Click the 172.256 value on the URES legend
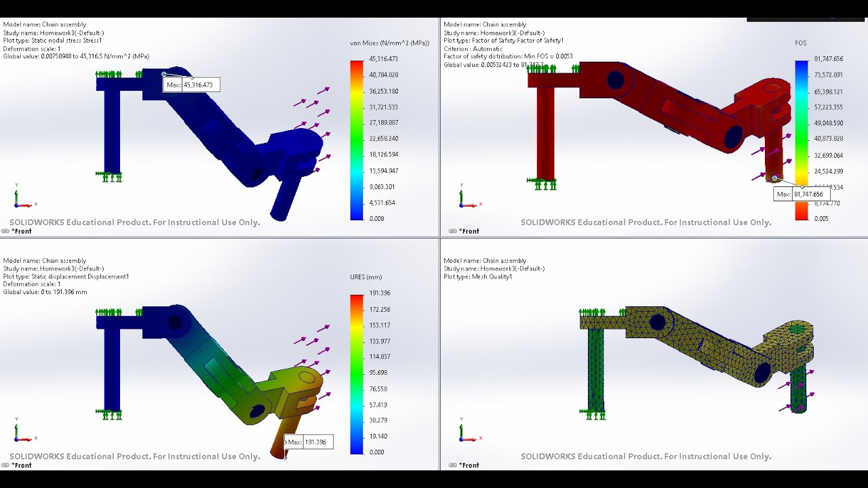Viewport: 868px width, 488px height. coord(378,309)
